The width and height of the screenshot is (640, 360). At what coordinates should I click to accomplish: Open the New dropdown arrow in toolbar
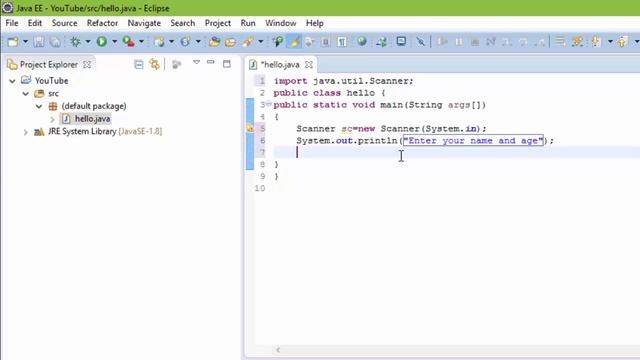click(x=25, y=42)
